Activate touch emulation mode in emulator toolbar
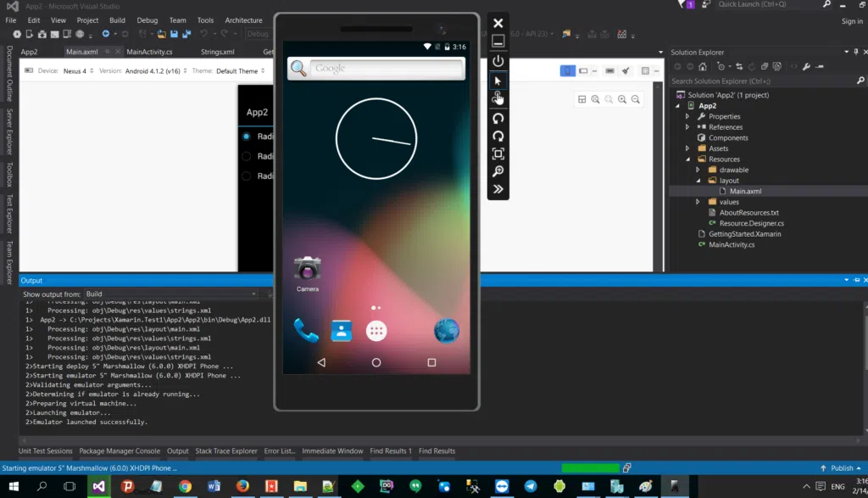 click(x=498, y=98)
